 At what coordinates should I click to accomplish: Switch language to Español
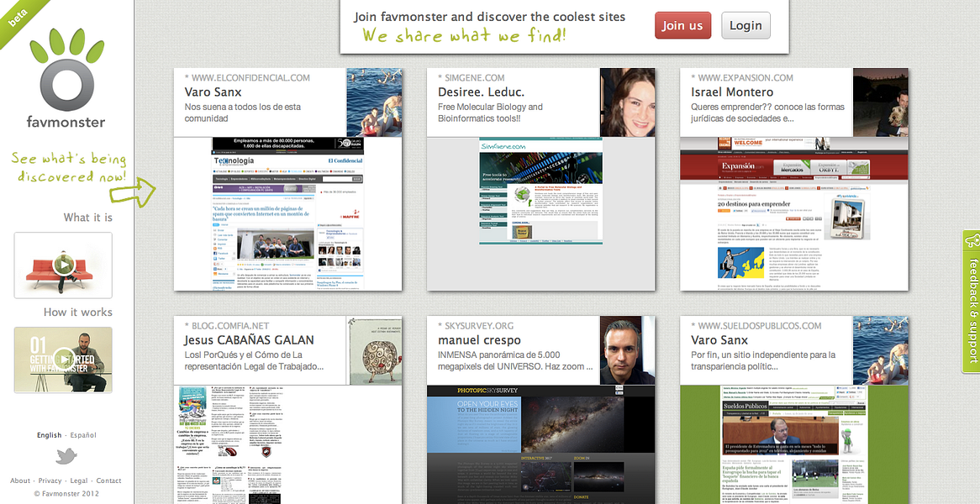click(x=83, y=435)
